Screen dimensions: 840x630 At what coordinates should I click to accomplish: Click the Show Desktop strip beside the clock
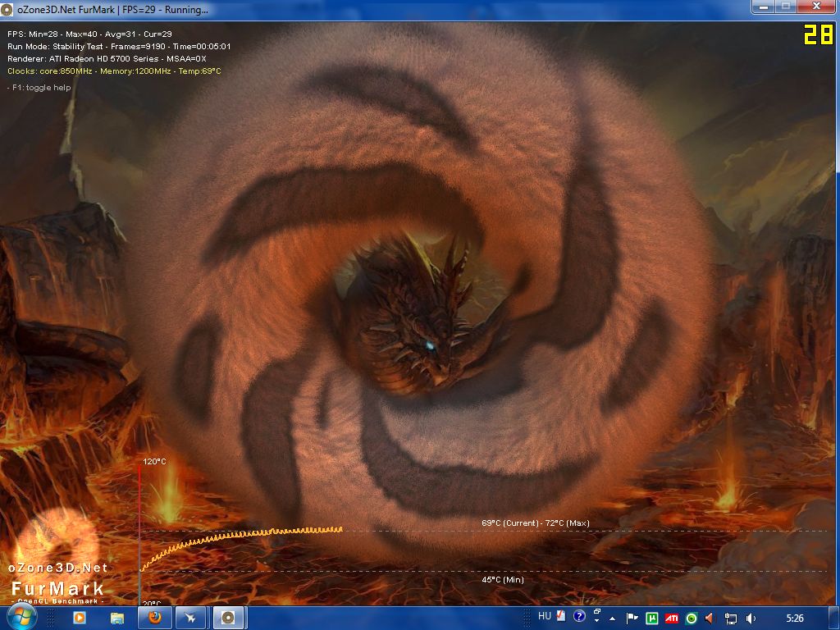pyautogui.click(x=833, y=619)
